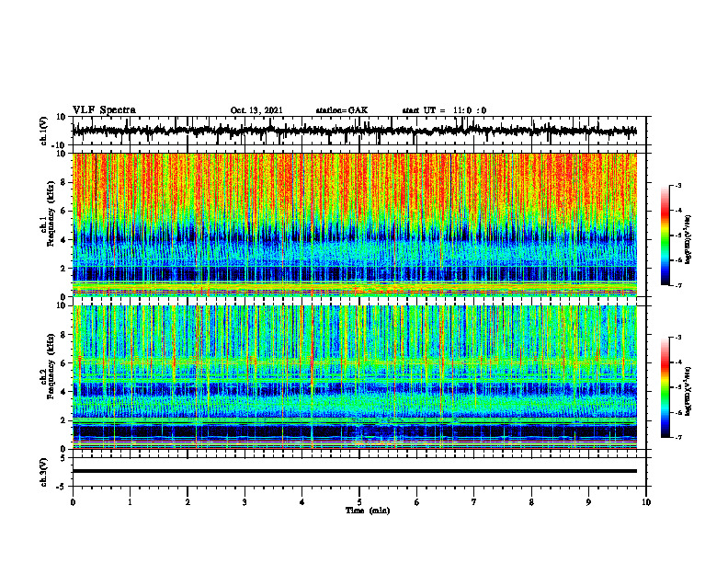Image resolution: width=728 pixels, height=563 pixels.
Task: Click the time axis tick label "3"
Action: point(245,502)
